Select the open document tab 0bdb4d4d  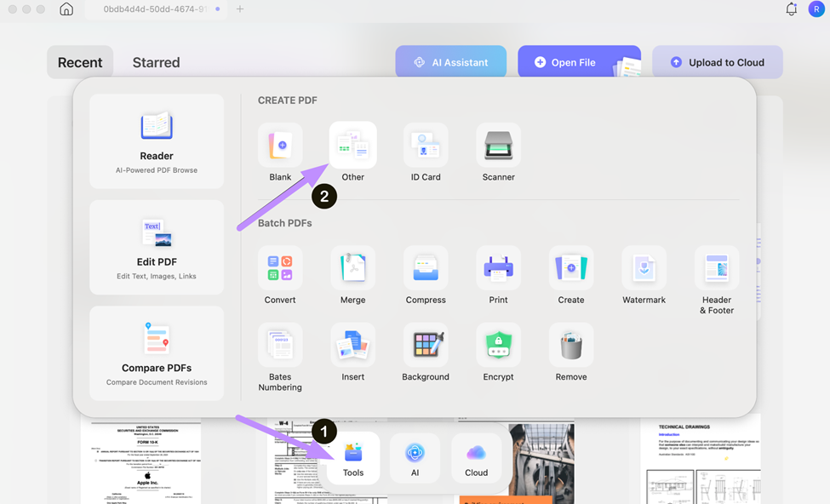pos(156,9)
